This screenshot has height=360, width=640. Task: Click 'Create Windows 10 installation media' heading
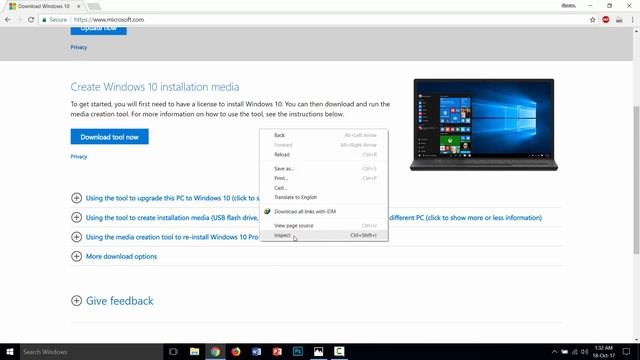coord(155,87)
